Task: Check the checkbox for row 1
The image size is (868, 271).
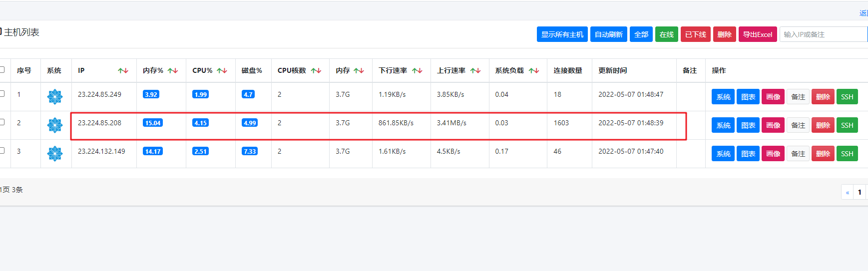Action: pos(2,93)
